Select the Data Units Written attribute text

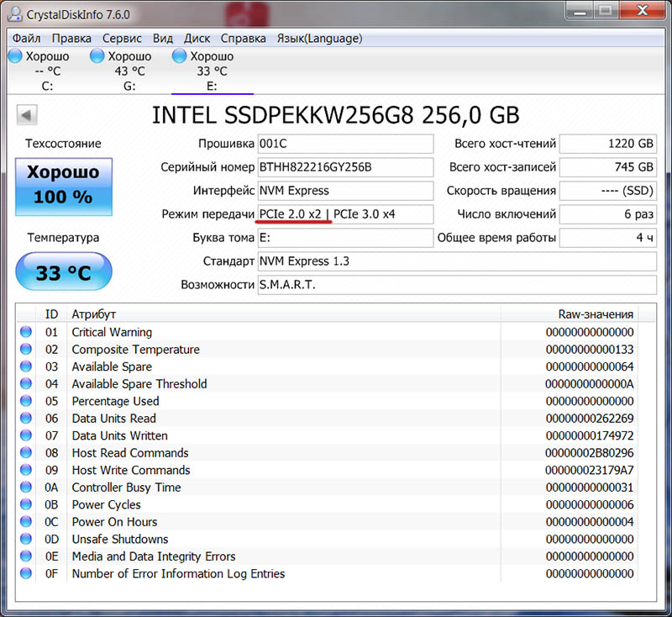(x=119, y=435)
